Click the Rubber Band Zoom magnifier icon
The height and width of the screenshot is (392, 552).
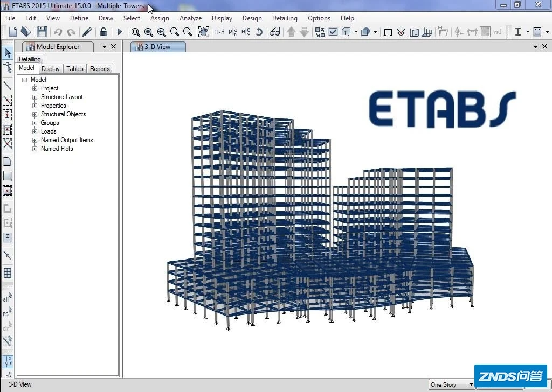click(136, 32)
